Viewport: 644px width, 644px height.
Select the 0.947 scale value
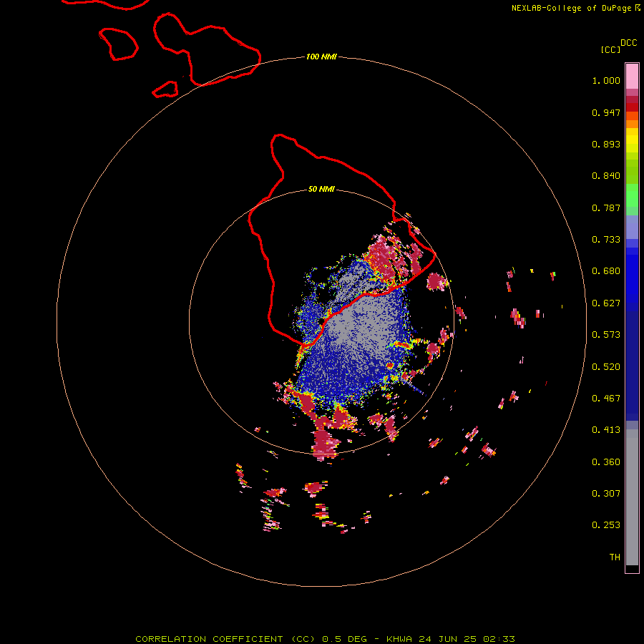[606, 112]
